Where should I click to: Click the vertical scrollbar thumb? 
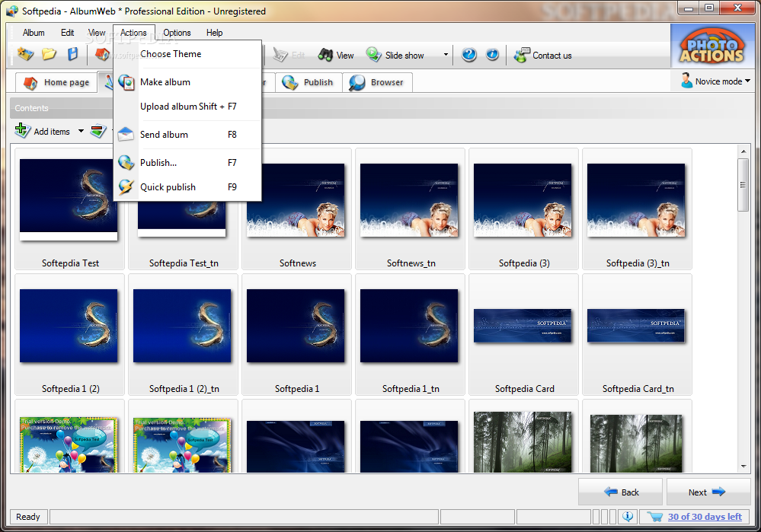click(x=743, y=185)
